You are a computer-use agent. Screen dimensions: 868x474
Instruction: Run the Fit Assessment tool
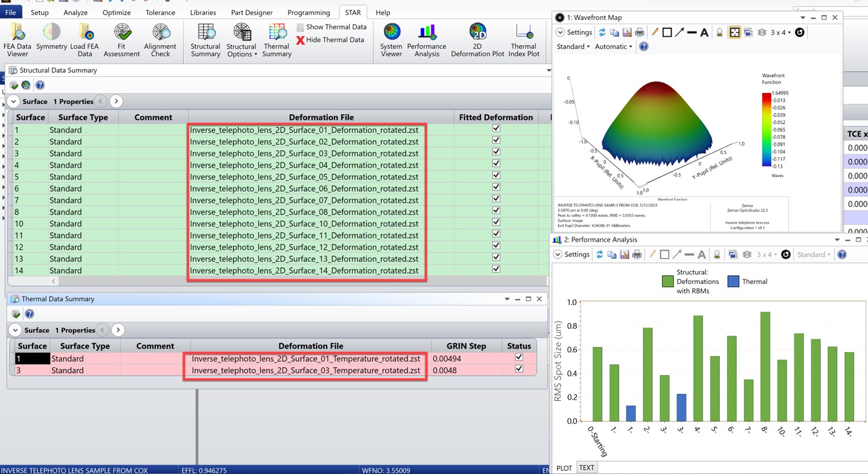(121, 40)
